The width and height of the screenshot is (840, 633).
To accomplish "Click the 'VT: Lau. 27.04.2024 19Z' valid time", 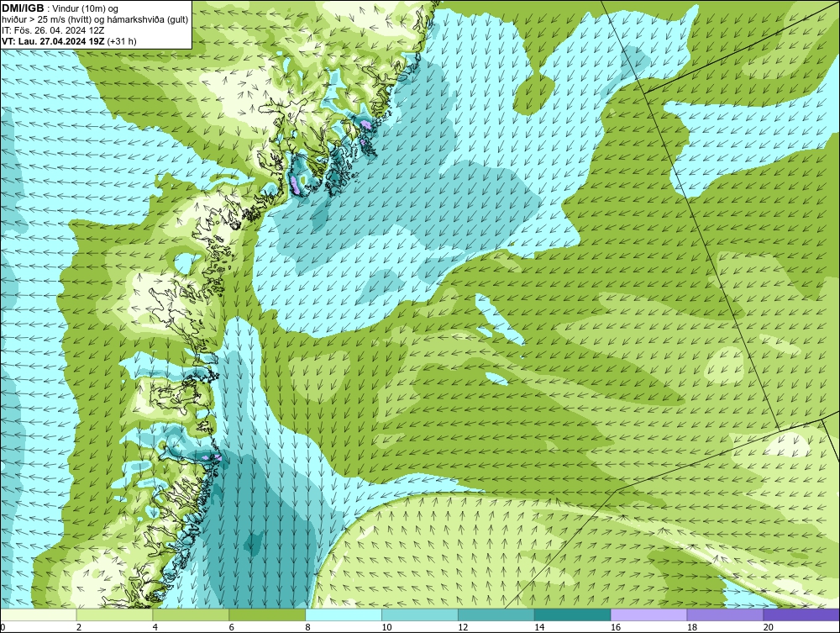I will click(x=54, y=41).
